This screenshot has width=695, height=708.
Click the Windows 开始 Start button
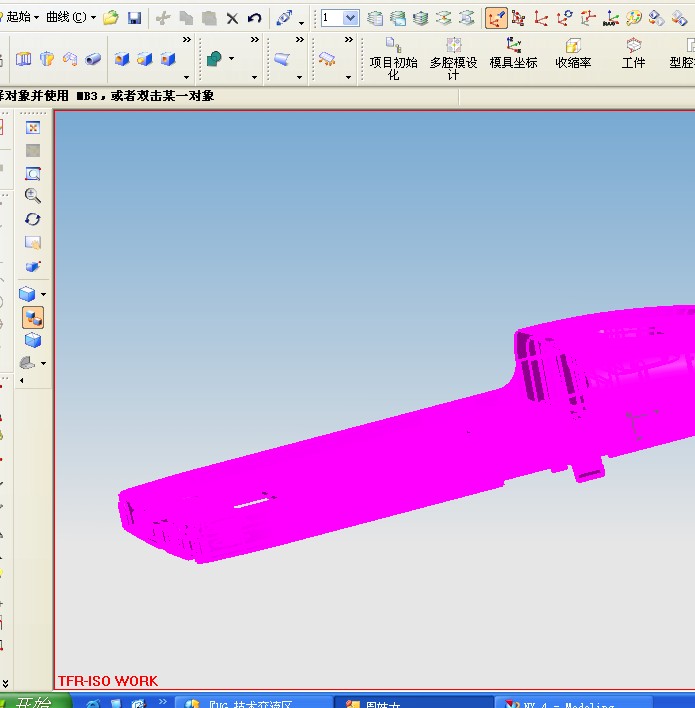35,702
